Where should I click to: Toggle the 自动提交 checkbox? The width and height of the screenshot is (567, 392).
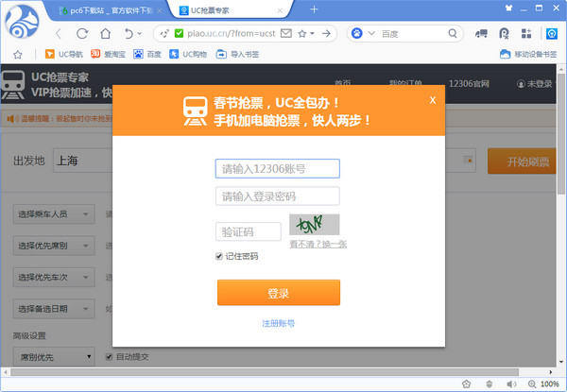click(x=108, y=357)
